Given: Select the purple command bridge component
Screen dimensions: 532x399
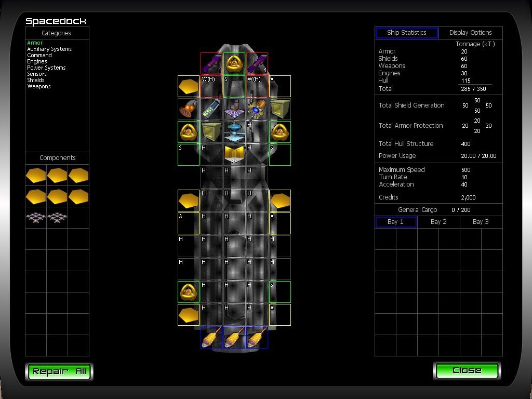Looking at the screenshot, I should [234, 109].
